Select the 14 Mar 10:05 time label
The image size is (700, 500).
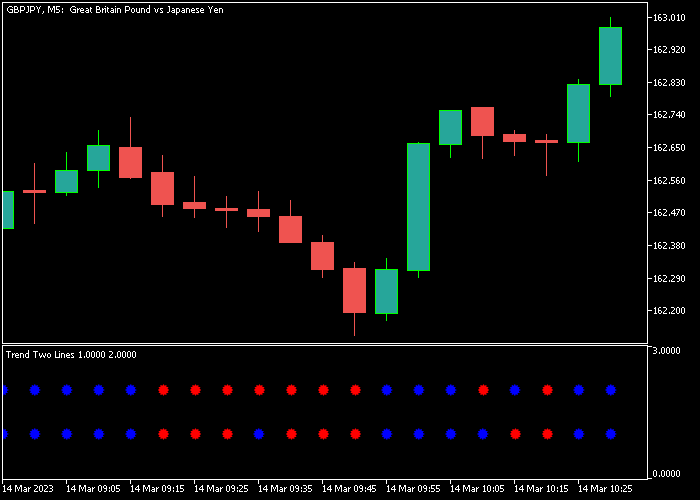(x=477, y=489)
